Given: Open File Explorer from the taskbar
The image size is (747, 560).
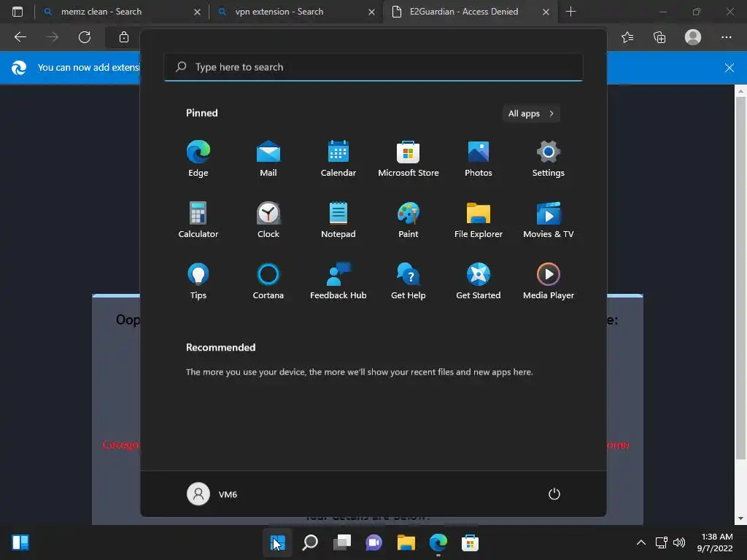Looking at the screenshot, I should tap(406, 542).
